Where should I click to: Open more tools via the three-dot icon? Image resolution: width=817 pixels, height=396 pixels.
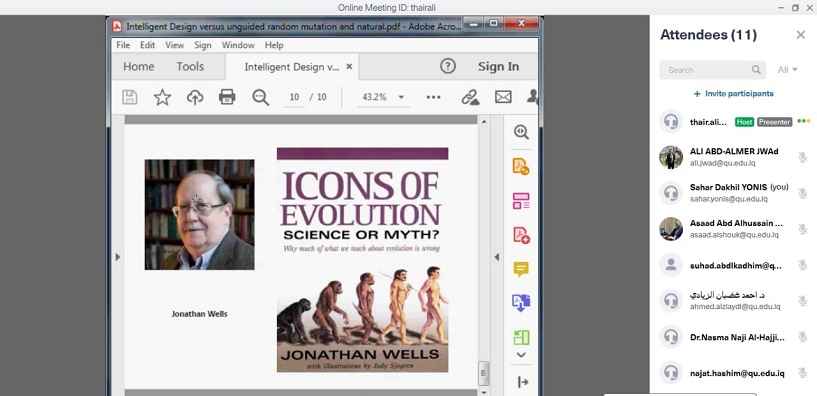click(x=433, y=97)
